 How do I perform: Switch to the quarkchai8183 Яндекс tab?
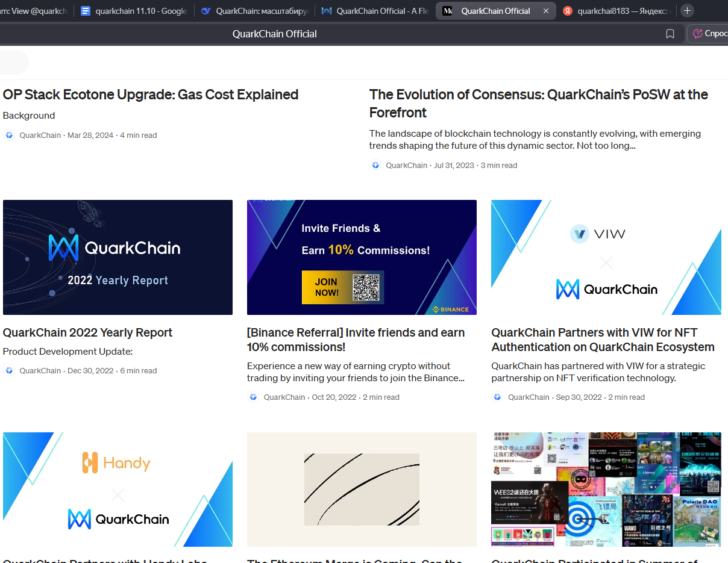coord(616,11)
